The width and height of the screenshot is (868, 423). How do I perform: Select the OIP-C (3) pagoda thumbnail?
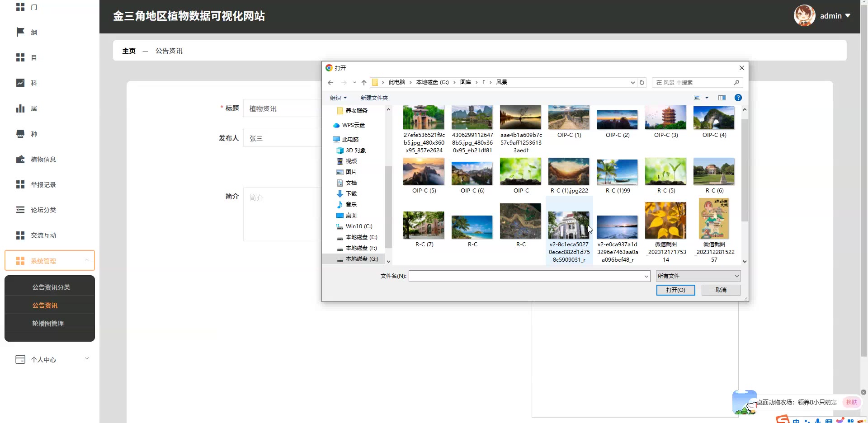point(665,118)
